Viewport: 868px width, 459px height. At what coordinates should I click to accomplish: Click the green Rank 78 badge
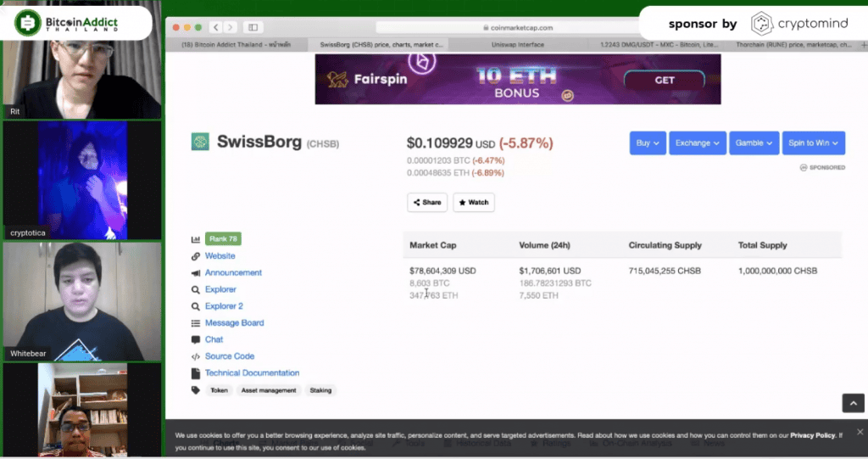pyautogui.click(x=223, y=239)
